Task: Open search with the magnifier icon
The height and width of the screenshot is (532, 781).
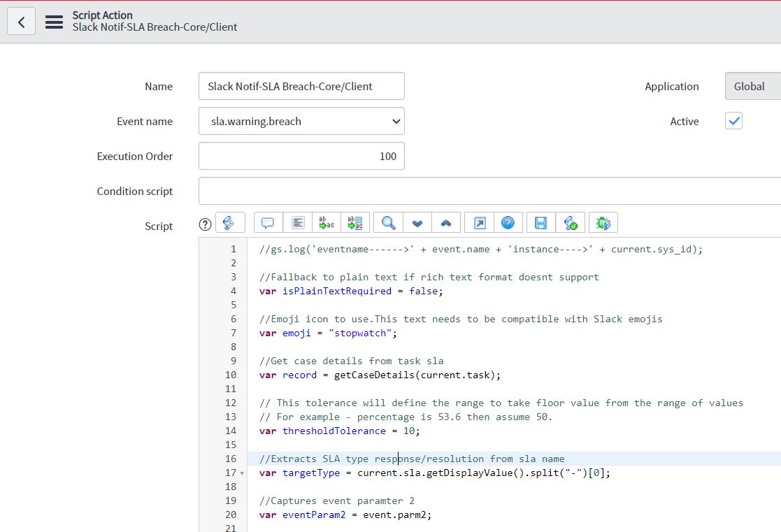Action: 388,223
